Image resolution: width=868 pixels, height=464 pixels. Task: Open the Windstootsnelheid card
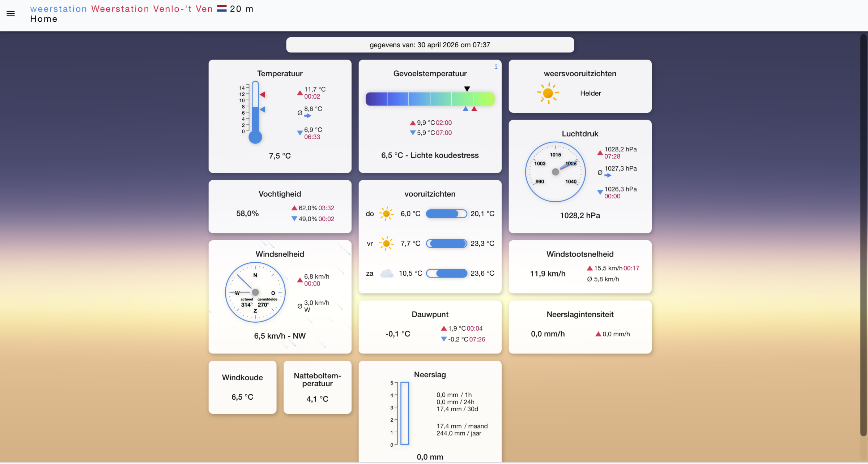580,267
